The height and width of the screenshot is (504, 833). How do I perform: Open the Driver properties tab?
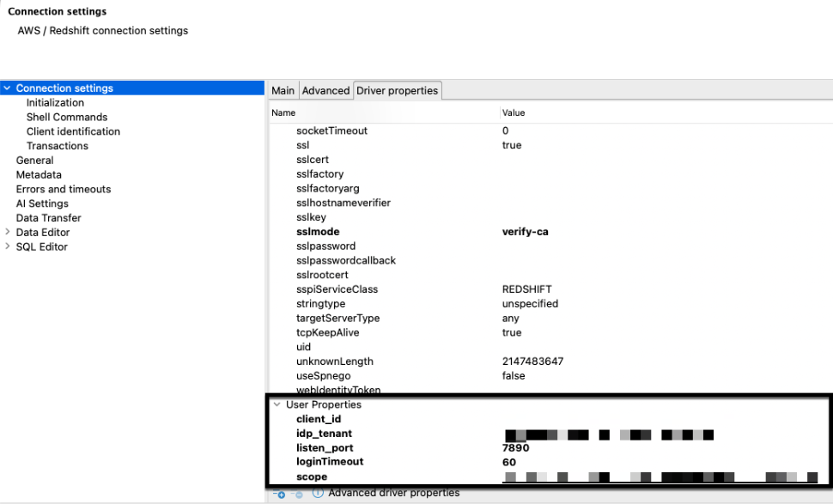point(397,89)
